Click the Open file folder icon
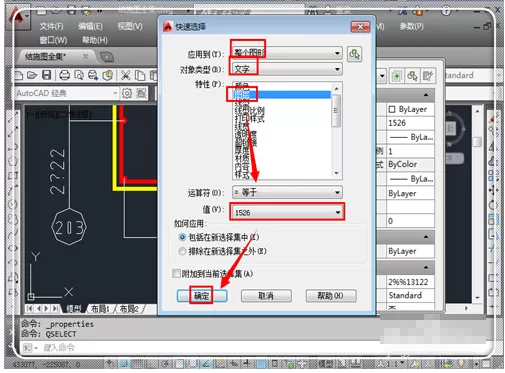Image resolution: width=505 pixels, height=373 pixels. [x=32, y=76]
